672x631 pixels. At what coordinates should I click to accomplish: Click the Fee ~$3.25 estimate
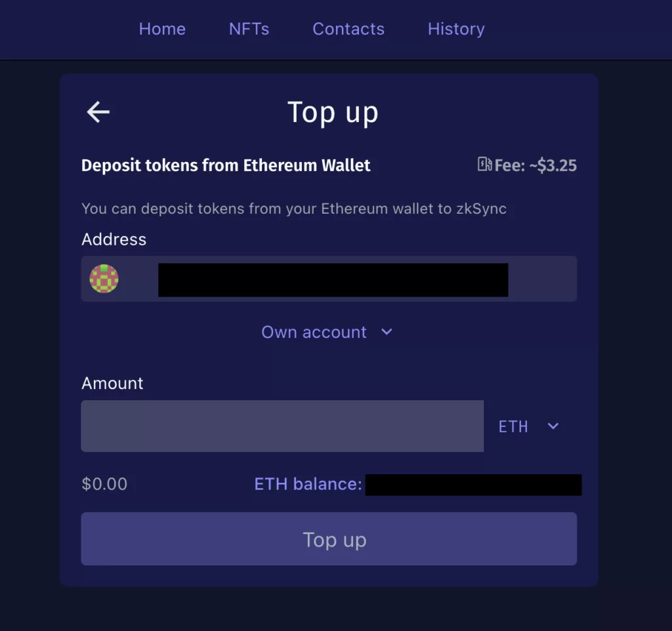click(535, 165)
